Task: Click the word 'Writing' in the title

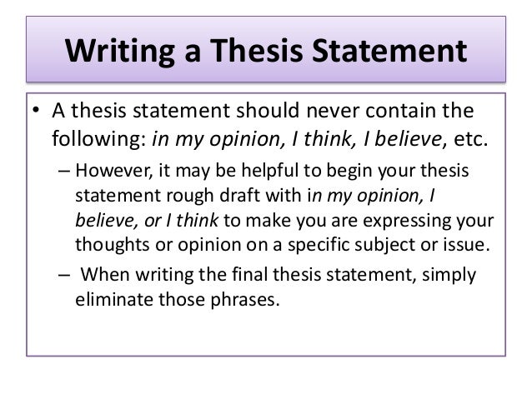Action: click(x=119, y=52)
